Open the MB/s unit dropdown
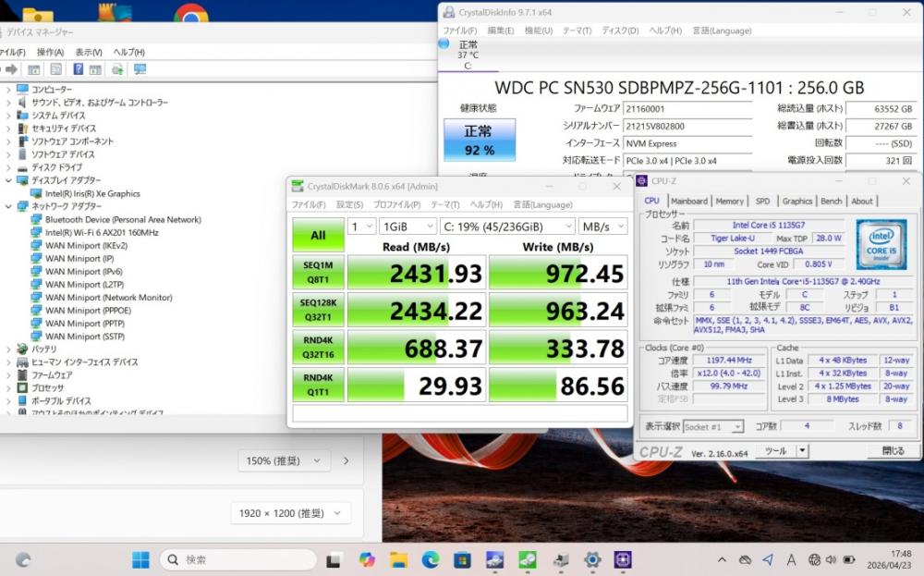The height and width of the screenshot is (576, 924). coord(602,227)
